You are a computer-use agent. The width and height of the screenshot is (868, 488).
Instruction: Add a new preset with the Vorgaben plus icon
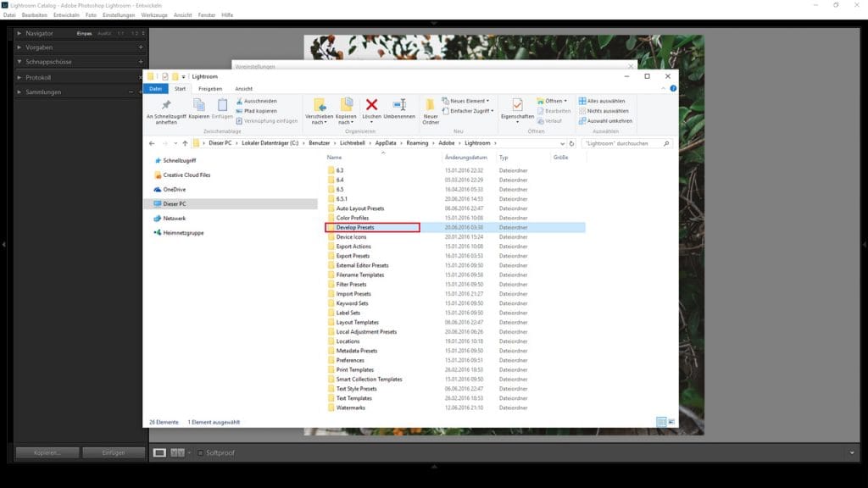click(x=141, y=47)
